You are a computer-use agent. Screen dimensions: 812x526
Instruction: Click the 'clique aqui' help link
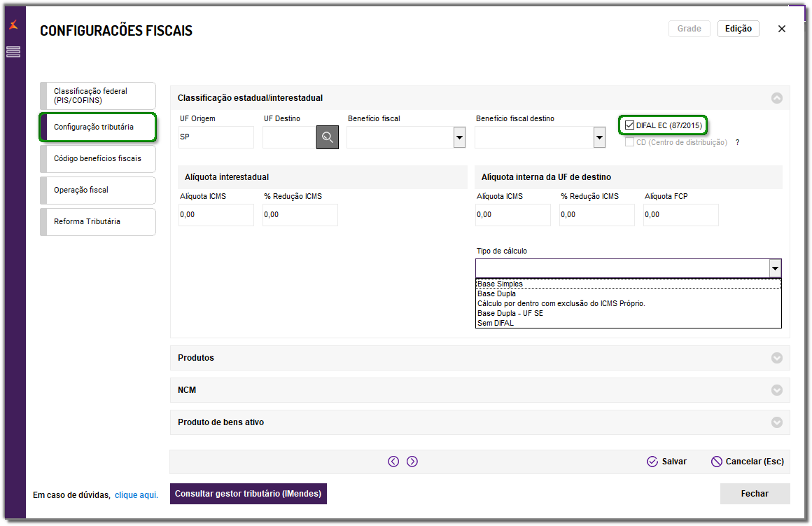(x=136, y=495)
